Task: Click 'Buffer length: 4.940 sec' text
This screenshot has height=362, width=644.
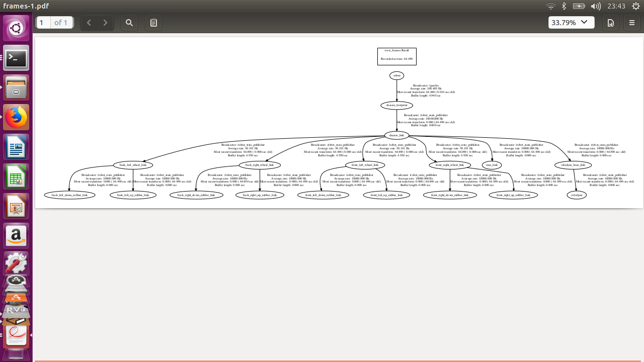Action: pyautogui.click(x=426, y=95)
